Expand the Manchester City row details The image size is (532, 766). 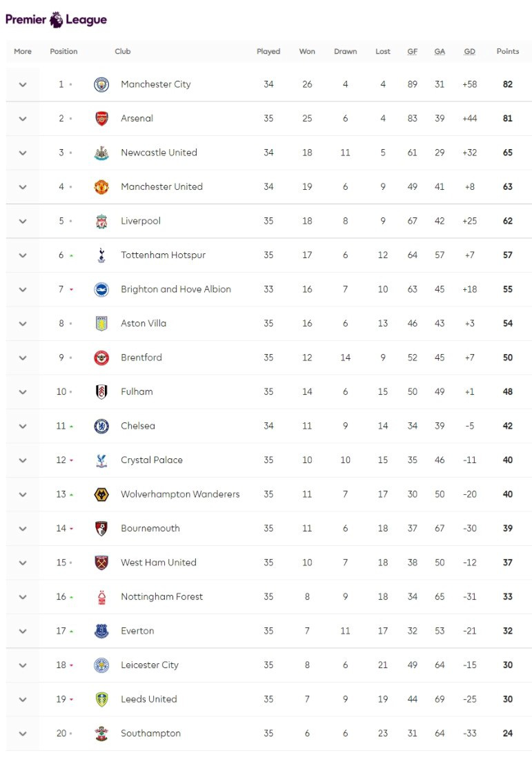23,84
